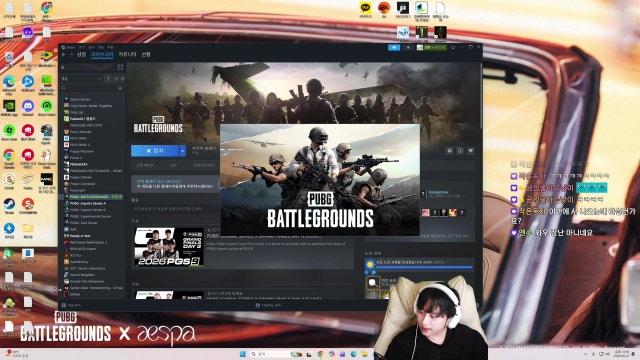This screenshot has width=640, height=360.
Task: Open the green user account dropdown
Action: (x=431, y=48)
